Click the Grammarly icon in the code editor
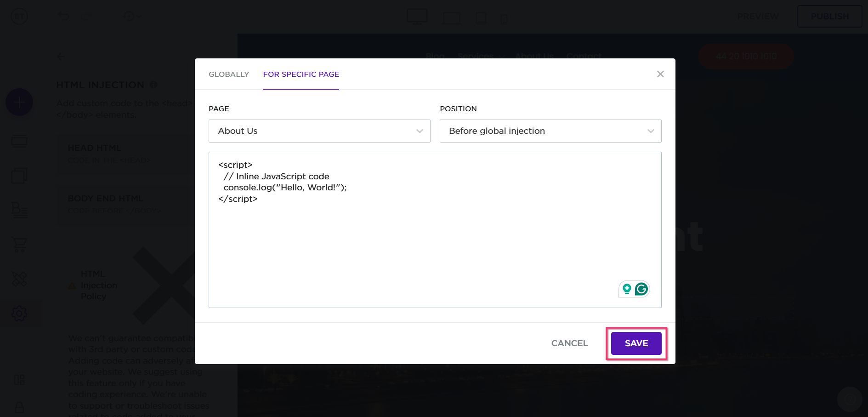The image size is (868, 417). pyautogui.click(x=641, y=289)
